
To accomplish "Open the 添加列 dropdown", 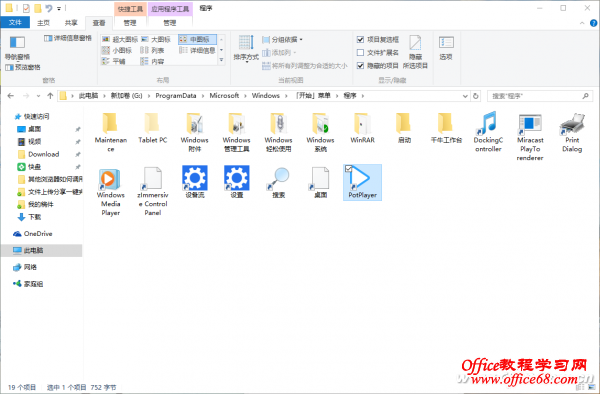I will [x=279, y=52].
